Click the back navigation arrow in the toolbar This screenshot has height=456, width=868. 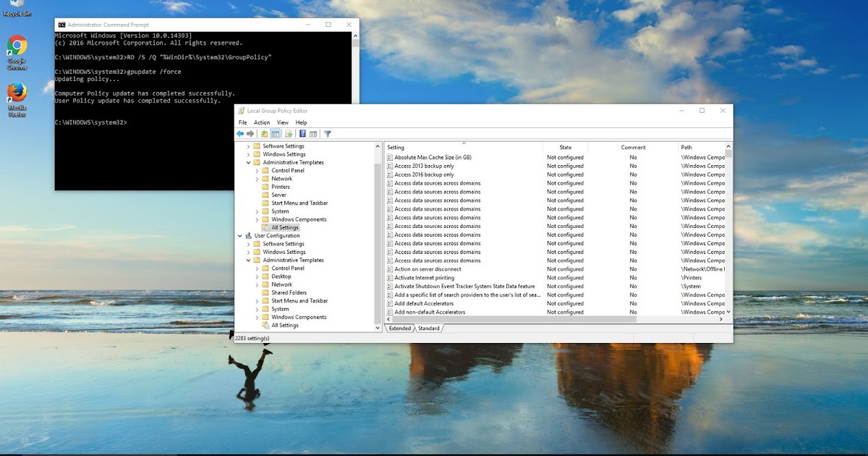240,133
